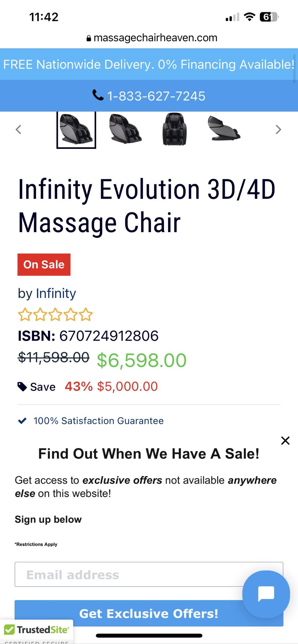Select the third star in the rating row
This screenshot has width=298, height=644.
click(x=55, y=314)
